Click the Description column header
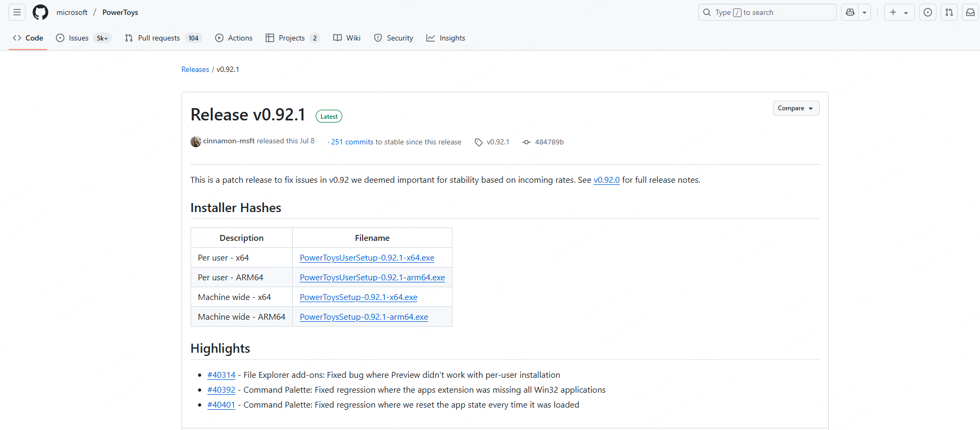980x430 pixels. pos(242,238)
